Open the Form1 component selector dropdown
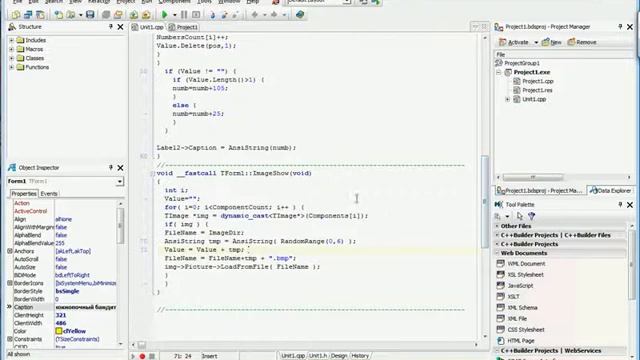 (120, 181)
